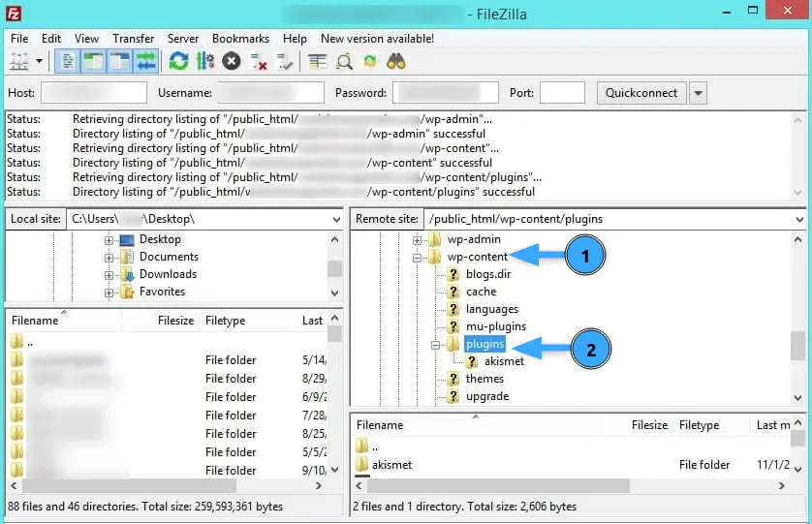Image resolution: width=812 pixels, height=524 pixels.
Task: Select akismet in the remote tree
Action: [x=504, y=361]
